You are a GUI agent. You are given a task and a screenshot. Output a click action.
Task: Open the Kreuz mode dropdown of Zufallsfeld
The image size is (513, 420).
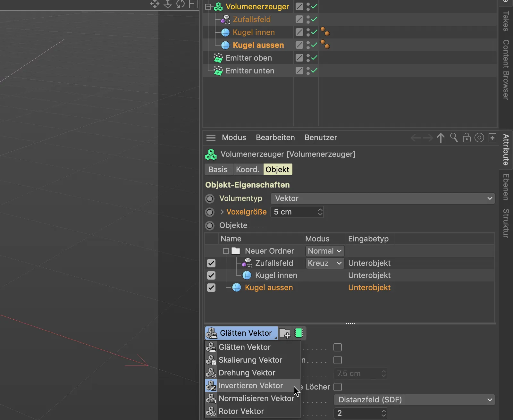tap(325, 263)
